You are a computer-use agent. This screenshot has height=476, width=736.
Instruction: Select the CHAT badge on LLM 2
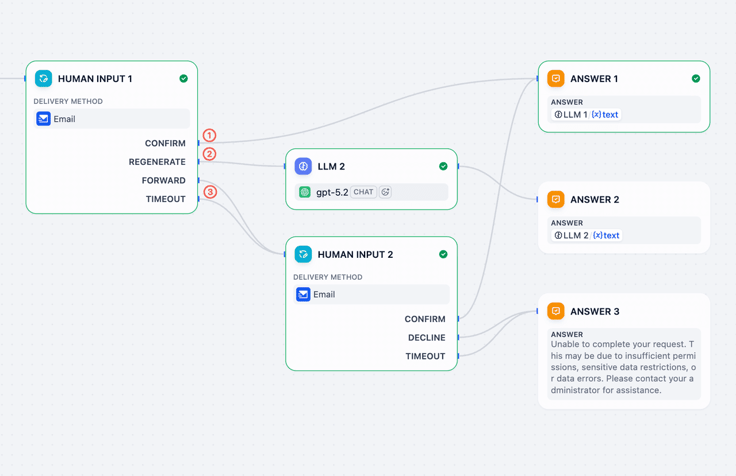[363, 192]
